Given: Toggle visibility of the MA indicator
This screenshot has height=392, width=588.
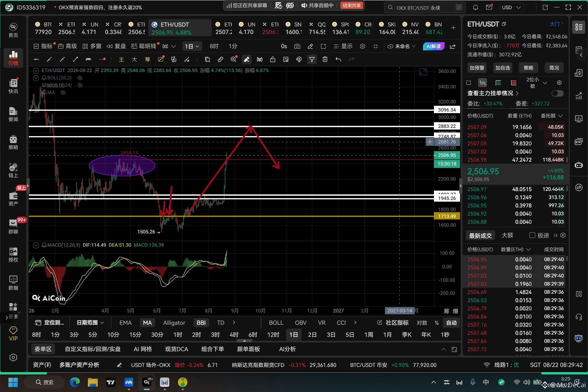Looking at the screenshot, I should (x=63, y=93).
